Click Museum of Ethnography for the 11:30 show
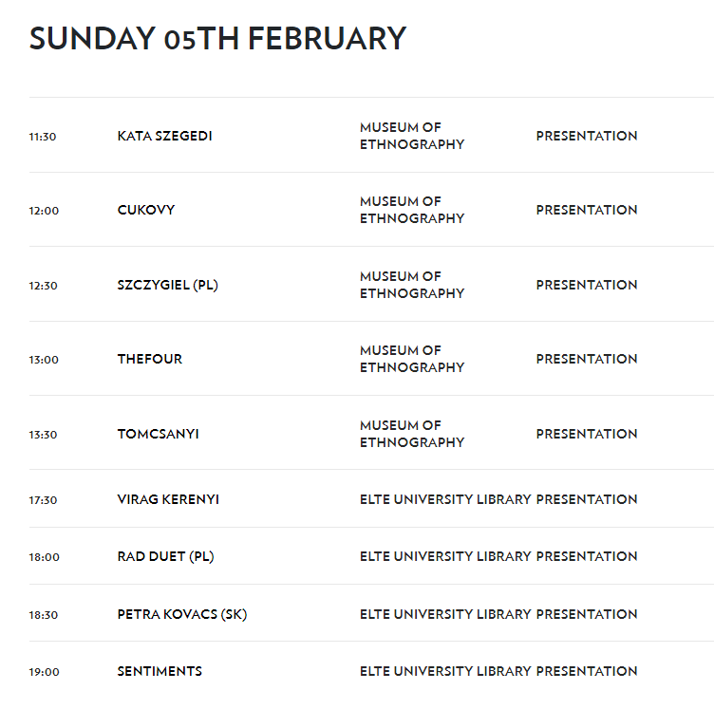714x728 pixels. (x=412, y=136)
